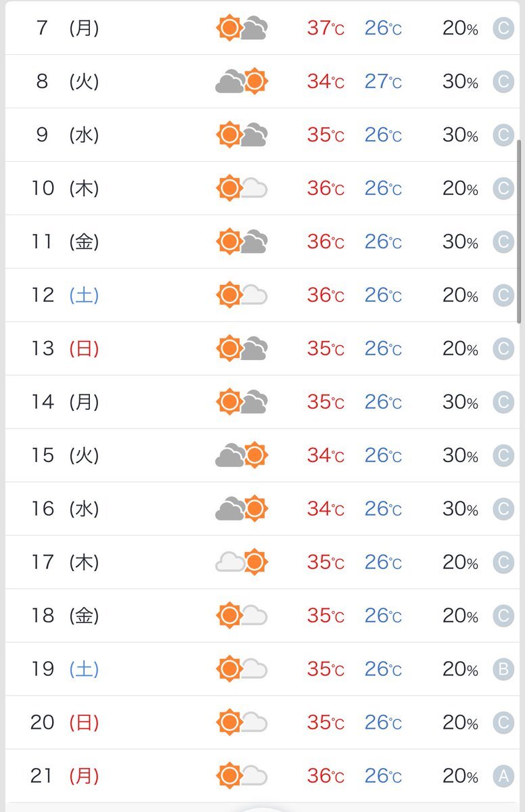Tap the 37°C high on day 7
This screenshot has height=812, width=525.
[x=325, y=28]
